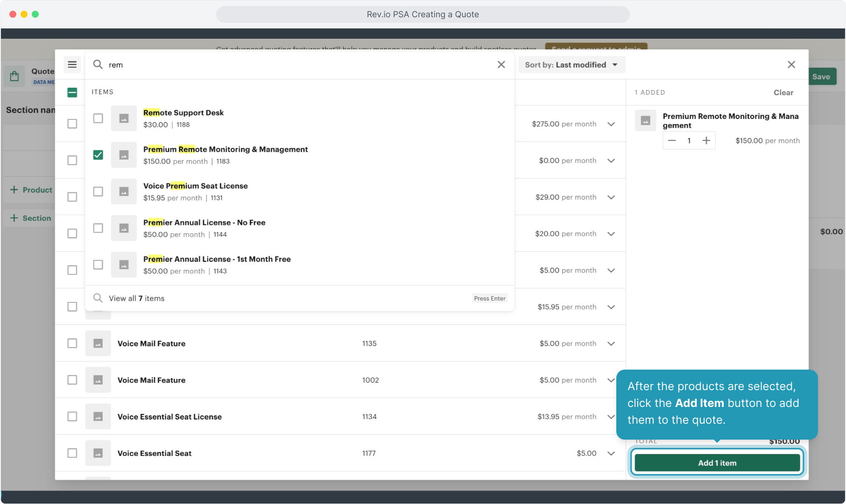
Task: Click thumbnail of Voice Essential Seat License
Action: pyautogui.click(x=98, y=417)
